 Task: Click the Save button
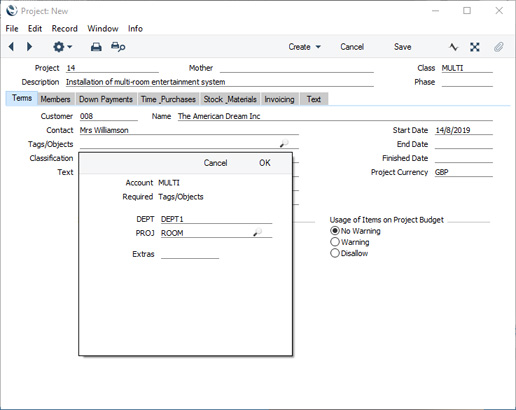(x=403, y=47)
